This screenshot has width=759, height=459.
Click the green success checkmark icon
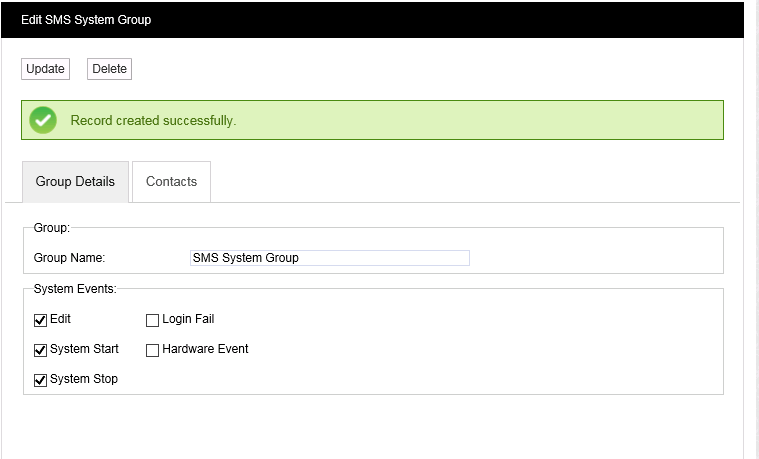pyautogui.click(x=42, y=120)
